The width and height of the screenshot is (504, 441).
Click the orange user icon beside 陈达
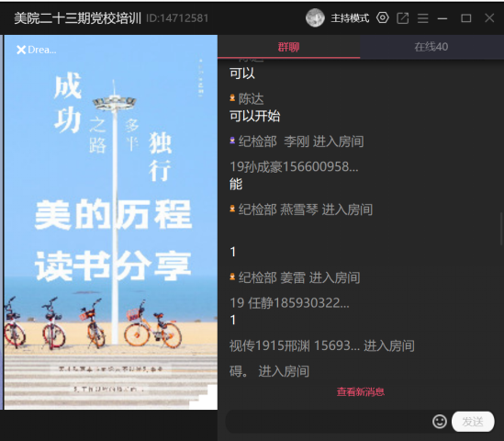[x=232, y=98]
